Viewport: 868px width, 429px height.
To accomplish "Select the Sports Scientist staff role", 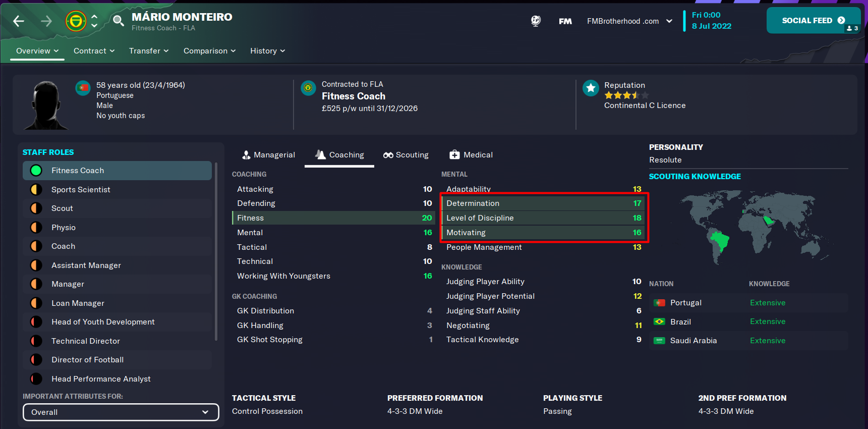I will 117,190.
